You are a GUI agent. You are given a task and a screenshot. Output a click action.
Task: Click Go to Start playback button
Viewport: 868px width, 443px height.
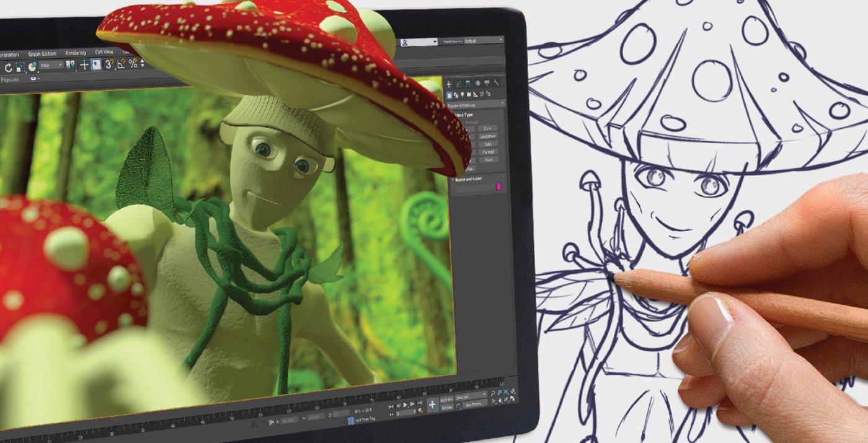[391, 406]
